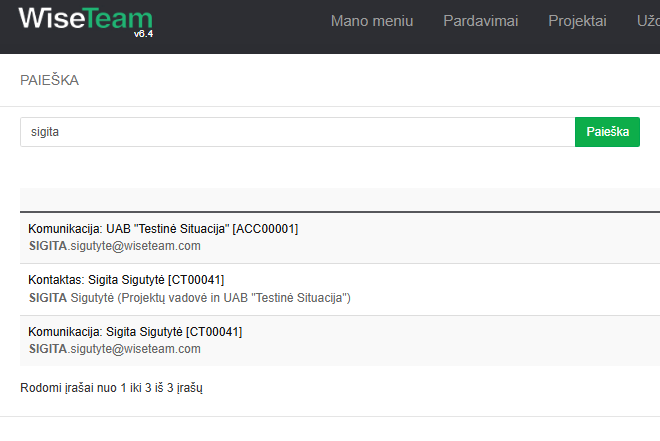Select the first search result row

pos(340,238)
